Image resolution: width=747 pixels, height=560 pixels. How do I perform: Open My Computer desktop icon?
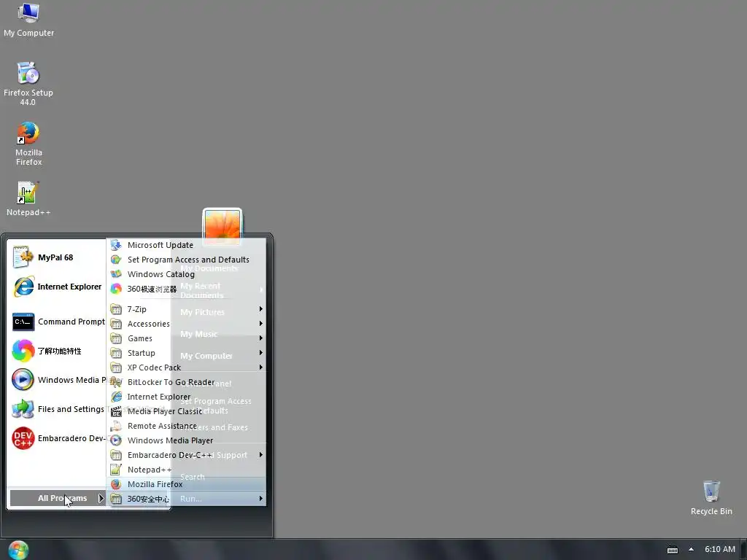pos(28,20)
